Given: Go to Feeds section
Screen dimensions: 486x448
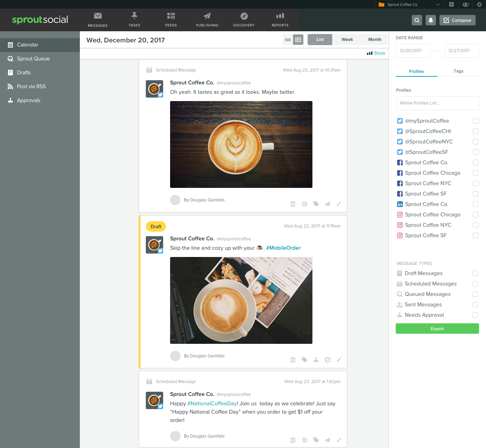Looking at the screenshot, I should (x=171, y=20).
